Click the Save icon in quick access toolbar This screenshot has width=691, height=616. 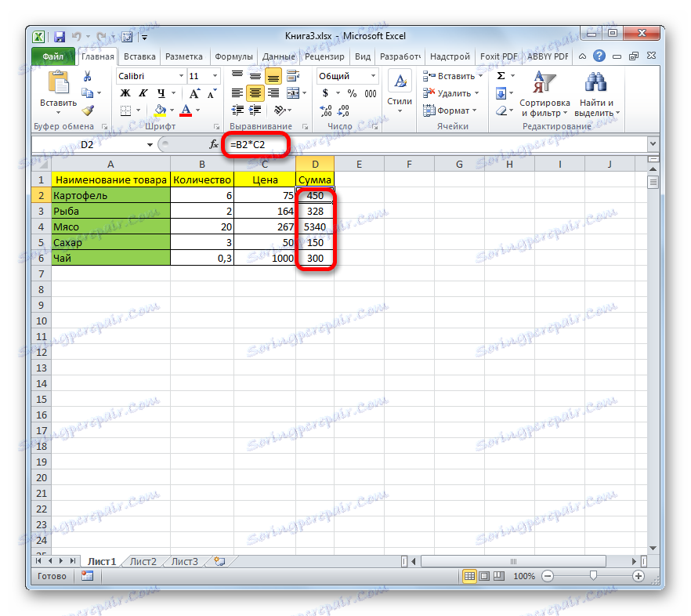[59, 37]
